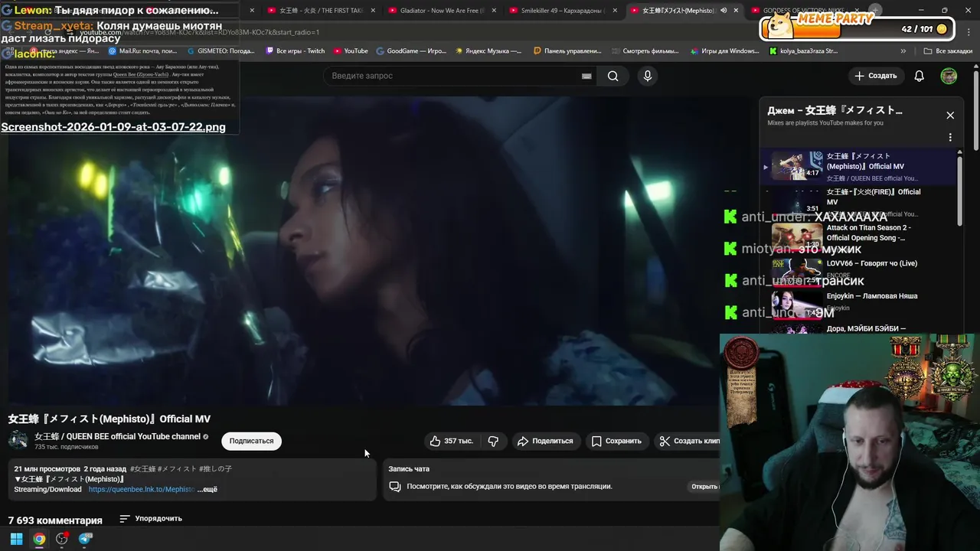Close the Gladiator tab
Image resolution: width=980 pixels, height=551 pixels.
[x=493, y=11]
